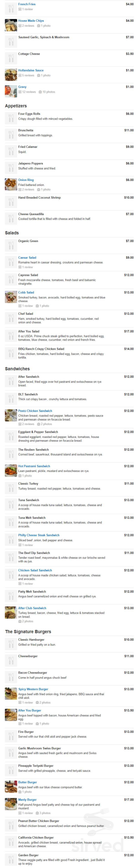Click the review icon under Spicy Western Burger

click(x=20, y=703)
